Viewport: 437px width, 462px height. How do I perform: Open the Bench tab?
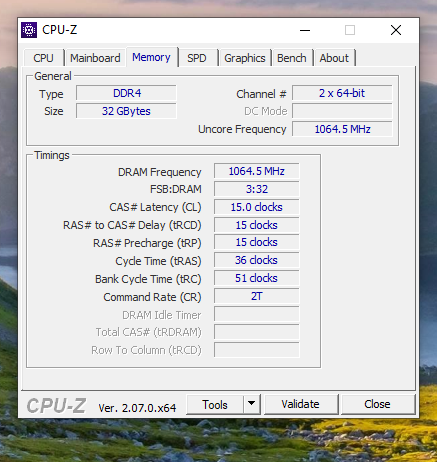(x=292, y=58)
